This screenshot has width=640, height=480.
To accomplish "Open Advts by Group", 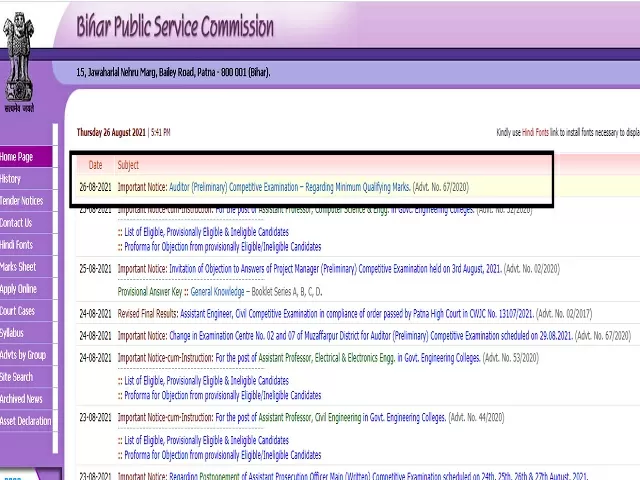I will [23, 355].
